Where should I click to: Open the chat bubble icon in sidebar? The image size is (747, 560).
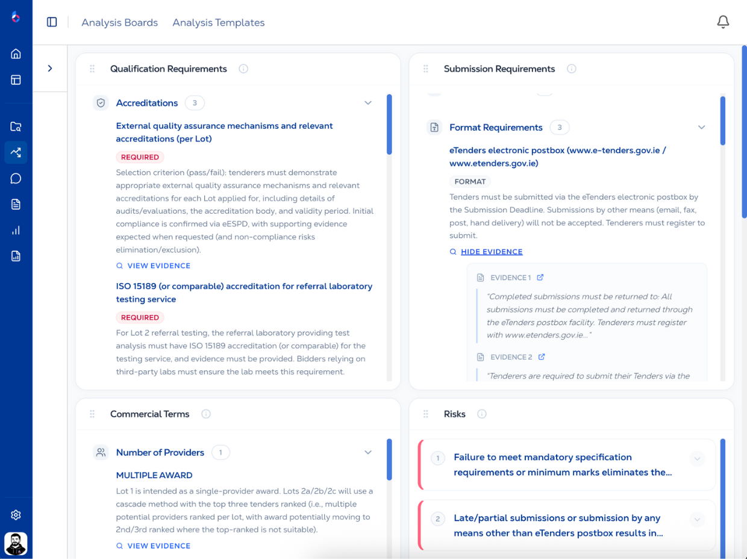click(x=16, y=179)
